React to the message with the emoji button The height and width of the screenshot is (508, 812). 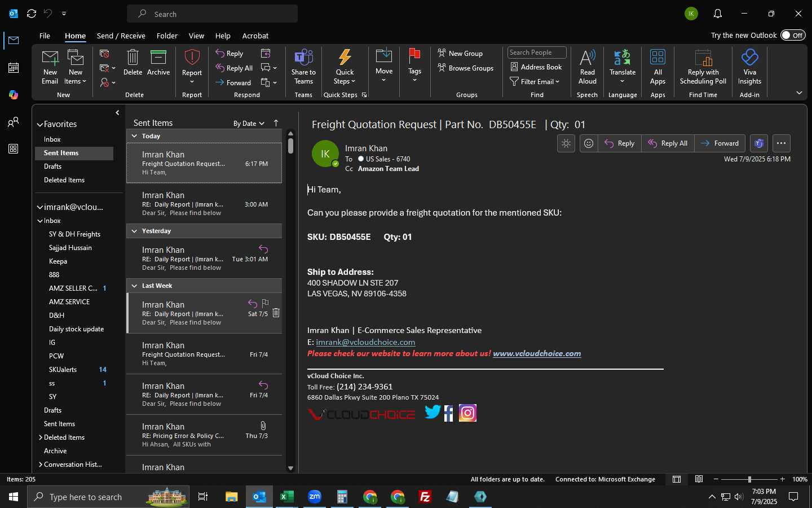click(589, 143)
